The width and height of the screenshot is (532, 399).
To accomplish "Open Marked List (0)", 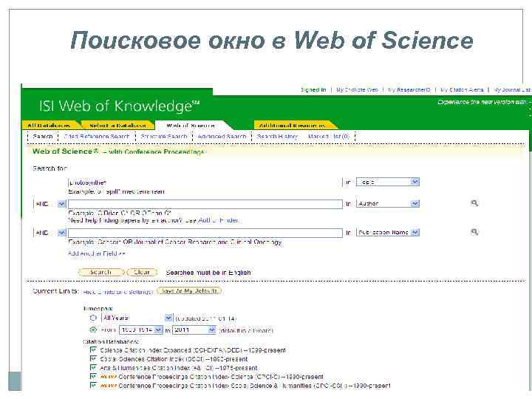I will click(x=328, y=137).
